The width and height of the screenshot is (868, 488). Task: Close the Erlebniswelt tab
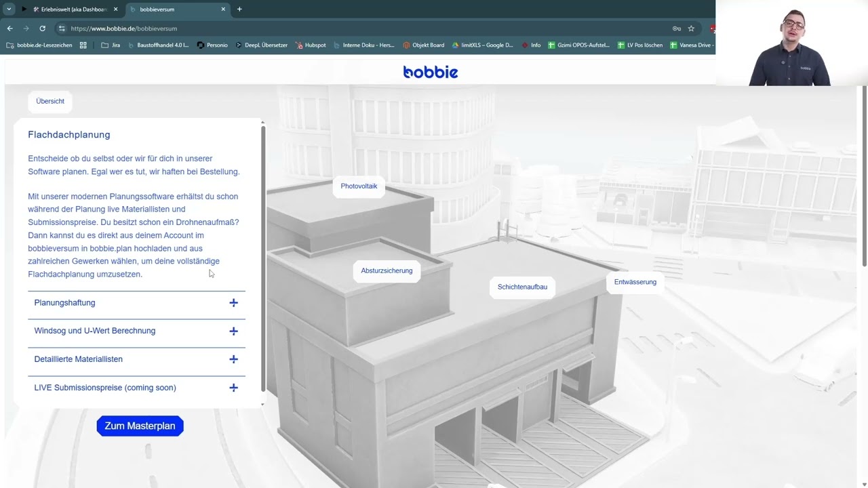click(x=116, y=9)
